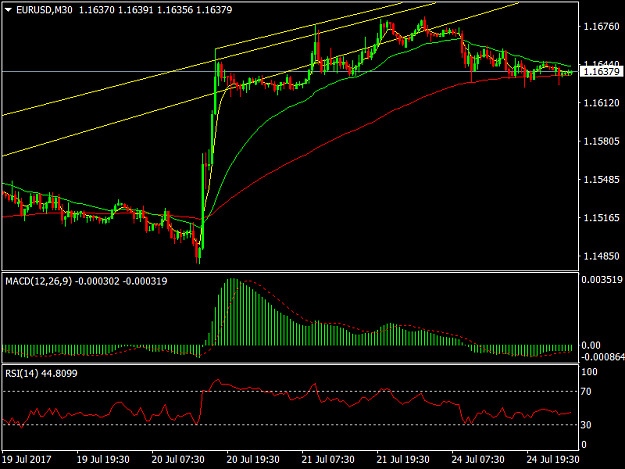This screenshot has width=625, height=469.
Task: Select the RSI scale 100 label
Action: click(589, 372)
